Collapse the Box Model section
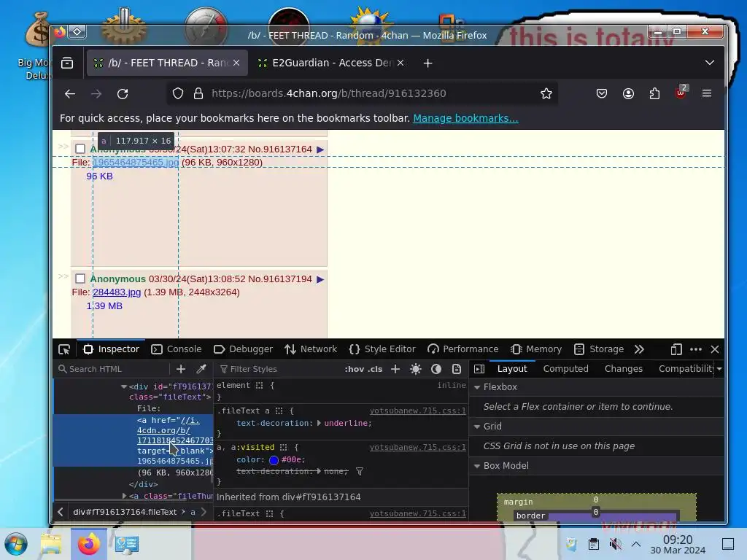The height and width of the screenshot is (560, 747). coord(477,466)
